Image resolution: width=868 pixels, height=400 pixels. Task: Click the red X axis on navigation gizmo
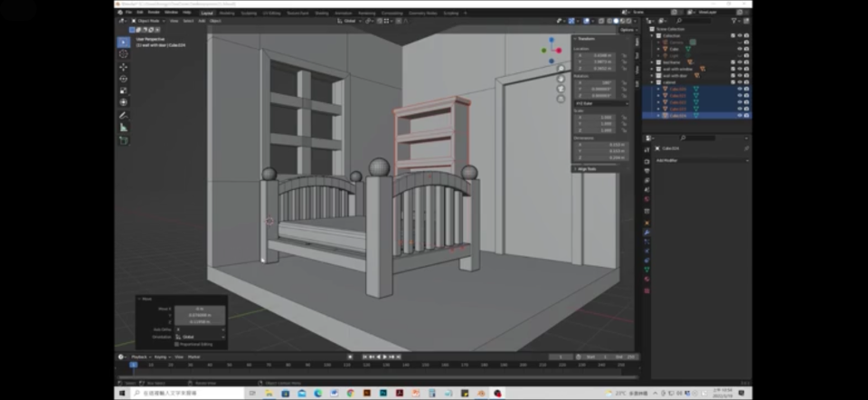click(559, 51)
